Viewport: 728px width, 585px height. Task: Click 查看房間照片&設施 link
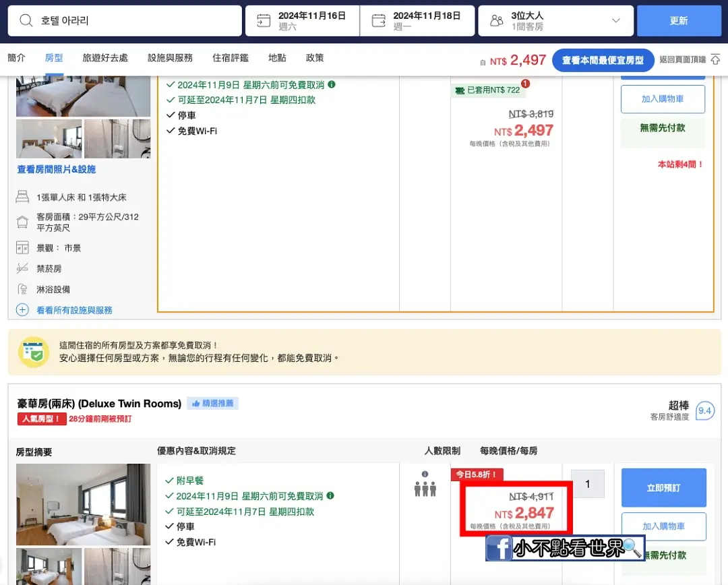pyautogui.click(x=56, y=169)
